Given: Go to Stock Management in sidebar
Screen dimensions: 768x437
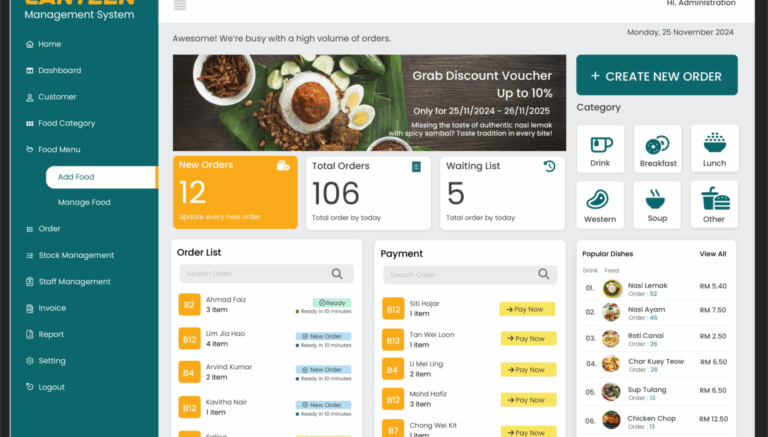Looking at the screenshot, I should pos(75,255).
